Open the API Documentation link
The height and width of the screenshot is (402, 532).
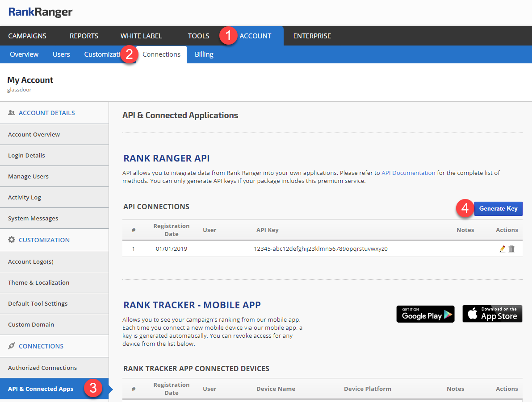point(408,173)
